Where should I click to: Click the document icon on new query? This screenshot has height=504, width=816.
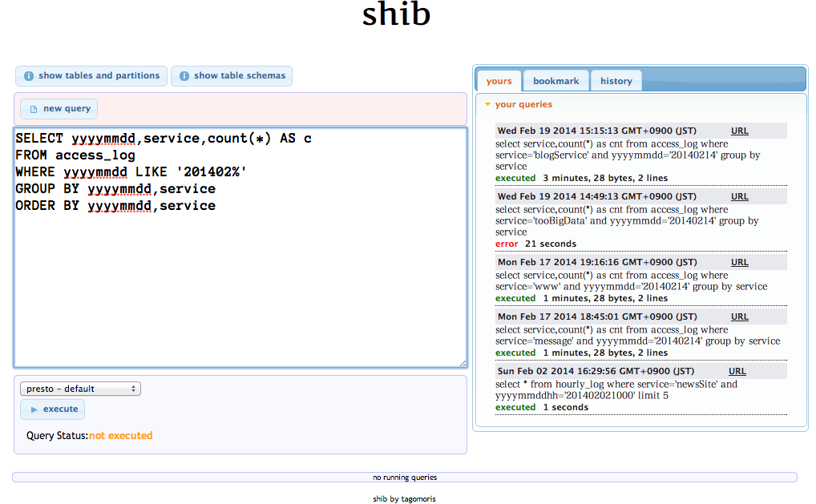[34, 109]
